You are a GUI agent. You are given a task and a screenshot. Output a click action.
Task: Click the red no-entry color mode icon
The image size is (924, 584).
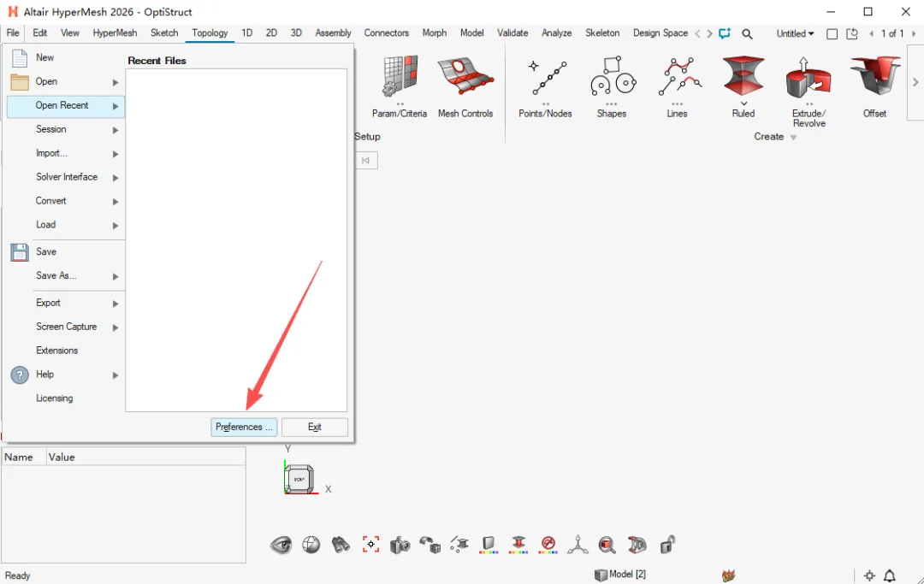coord(548,546)
